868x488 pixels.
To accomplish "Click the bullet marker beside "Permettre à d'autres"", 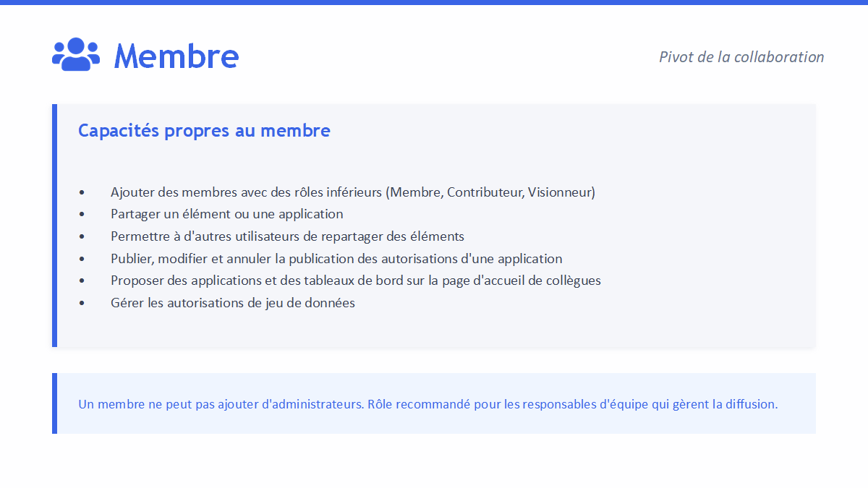I will point(82,237).
